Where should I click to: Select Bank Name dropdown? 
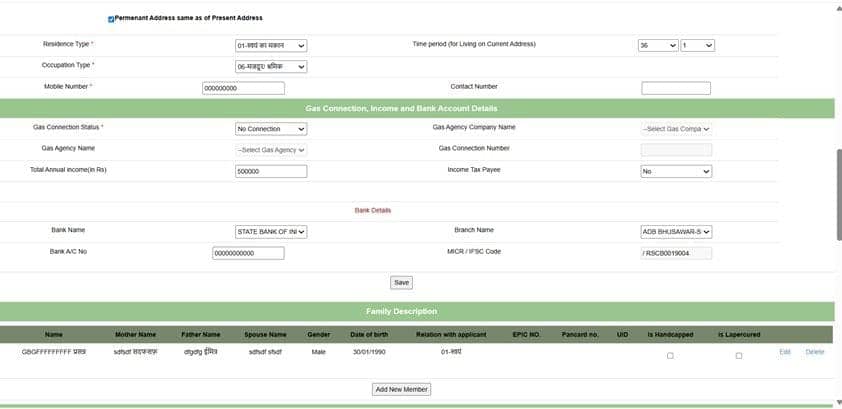click(x=271, y=232)
